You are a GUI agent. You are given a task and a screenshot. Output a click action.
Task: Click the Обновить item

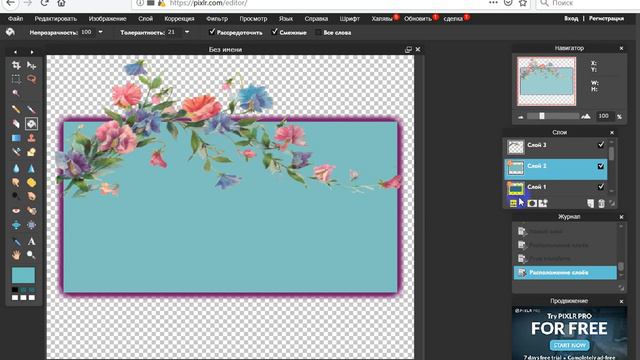[418, 19]
